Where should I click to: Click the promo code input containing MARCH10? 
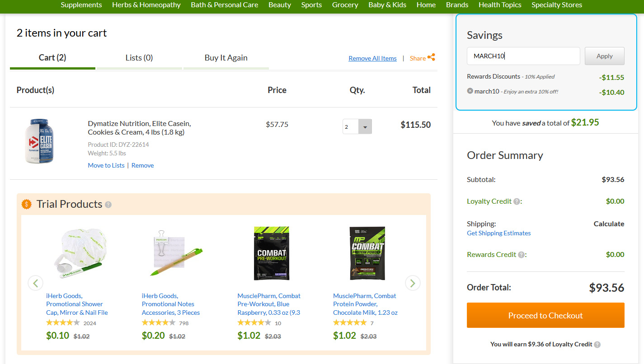tap(523, 56)
